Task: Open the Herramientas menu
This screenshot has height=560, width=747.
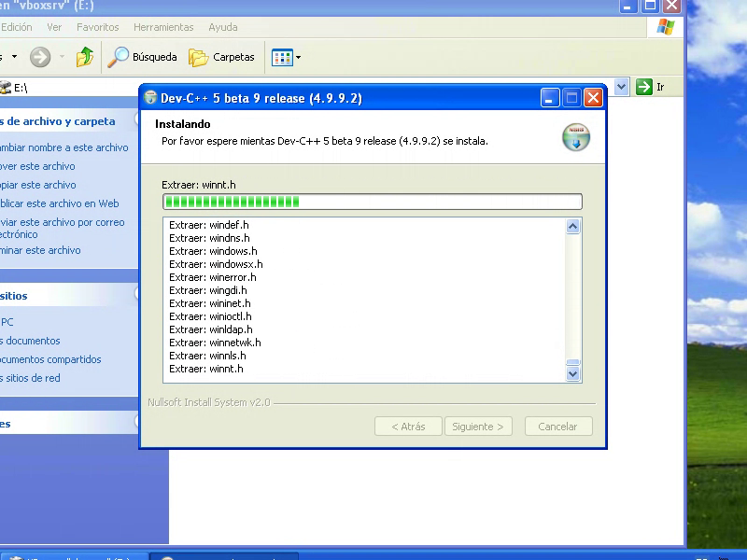Action: tap(163, 27)
